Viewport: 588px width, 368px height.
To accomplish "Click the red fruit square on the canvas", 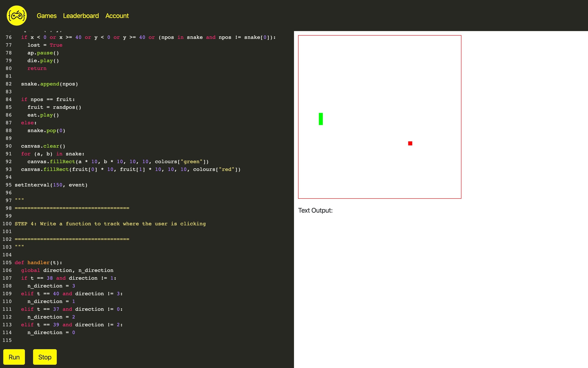I will (410, 143).
